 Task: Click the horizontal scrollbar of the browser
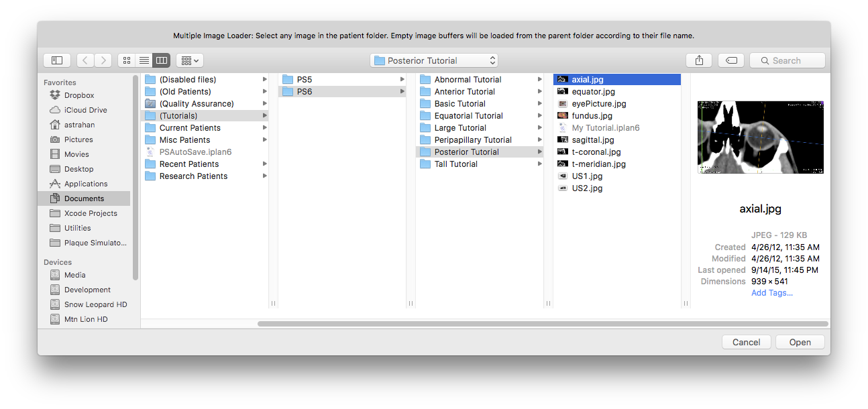(x=543, y=324)
